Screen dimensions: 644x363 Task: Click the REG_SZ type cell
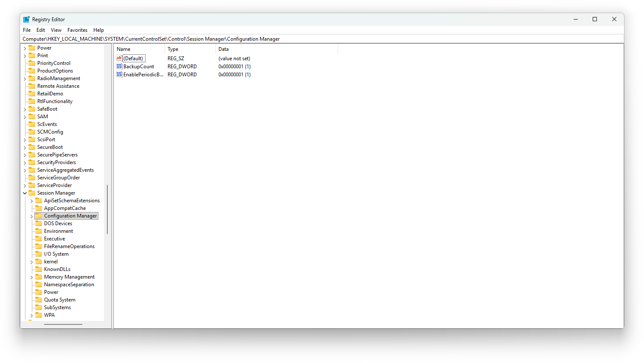click(176, 59)
